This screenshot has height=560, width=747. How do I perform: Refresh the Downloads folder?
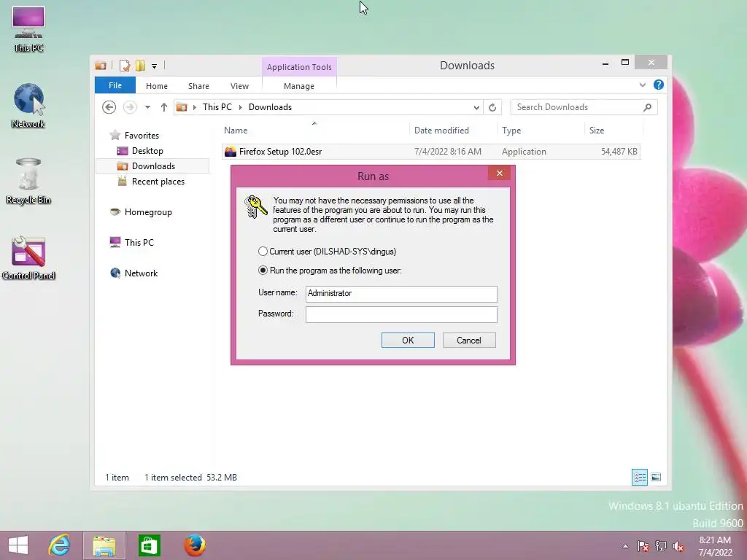point(492,108)
